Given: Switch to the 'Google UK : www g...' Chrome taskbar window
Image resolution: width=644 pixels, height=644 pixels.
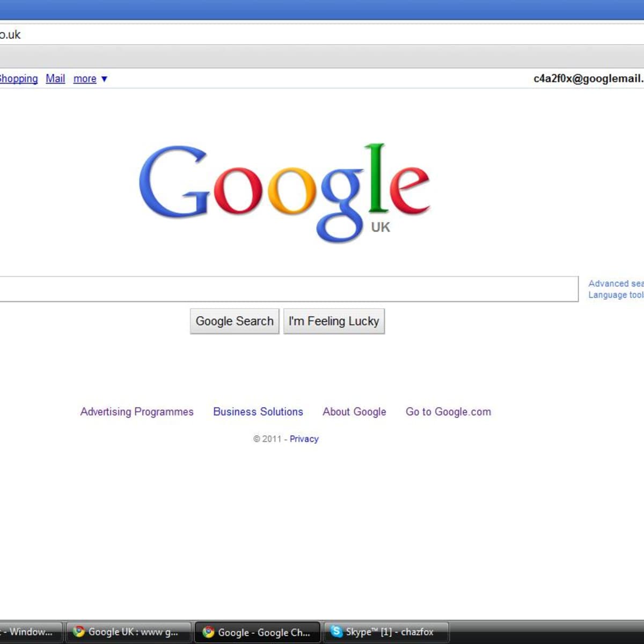Looking at the screenshot, I should 128,632.
